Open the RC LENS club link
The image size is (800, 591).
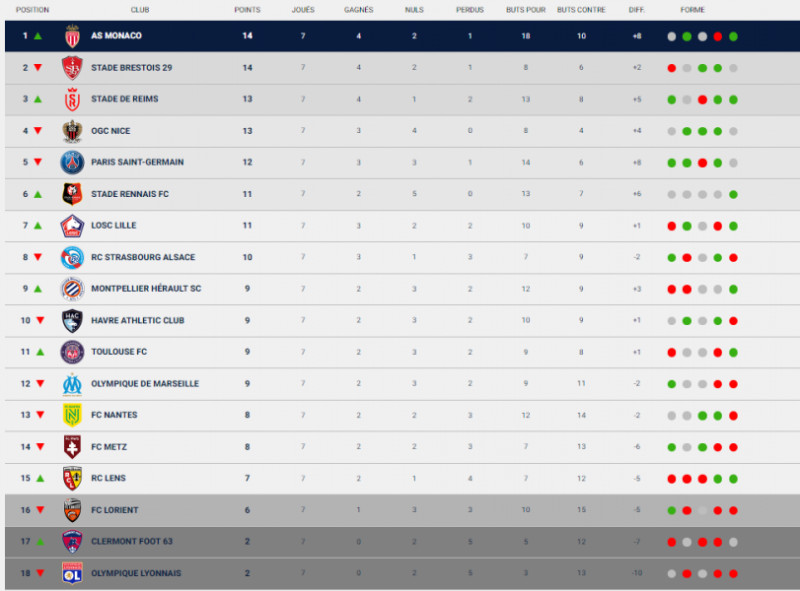coord(108,478)
